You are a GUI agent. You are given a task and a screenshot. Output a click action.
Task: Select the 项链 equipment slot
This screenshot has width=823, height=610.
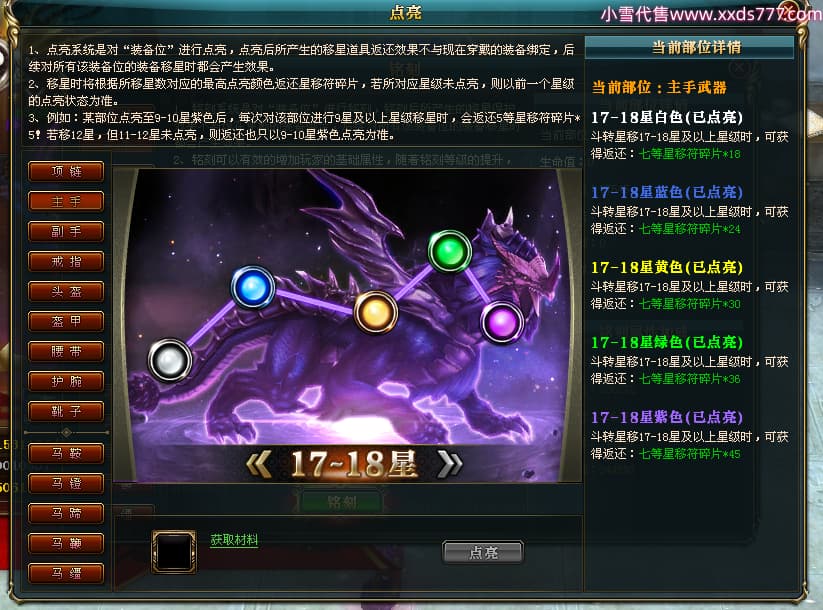pyautogui.click(x=66, y=171)
